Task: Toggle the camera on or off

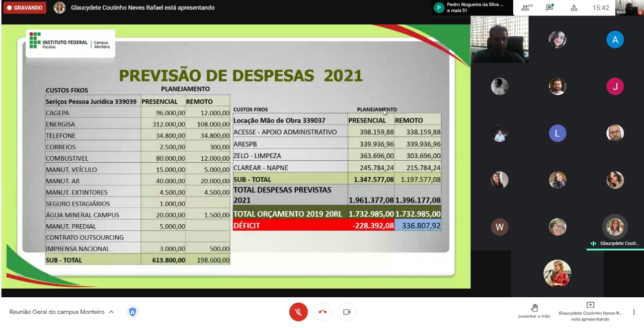Action: (x=347, y=312)
